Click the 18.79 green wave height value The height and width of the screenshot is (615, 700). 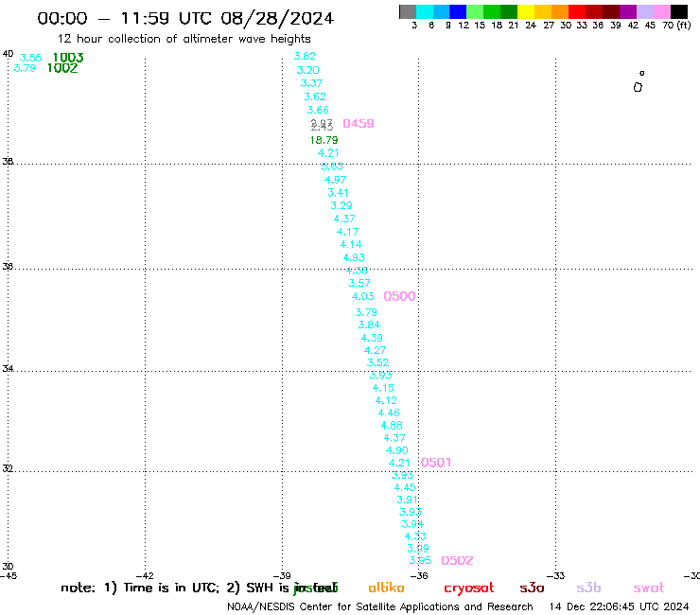click(x=324, y=140)
